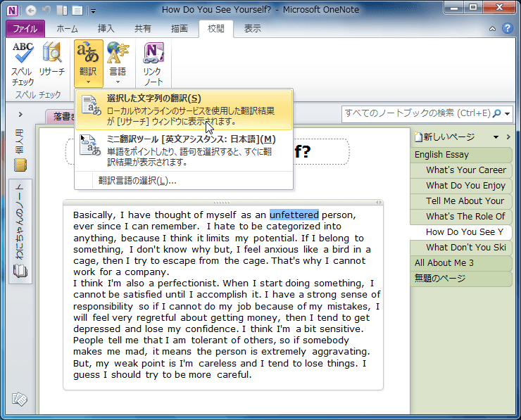Choose ミニ翻訳ツール menu item
This screenshot has height=420, width=521.
184,150
